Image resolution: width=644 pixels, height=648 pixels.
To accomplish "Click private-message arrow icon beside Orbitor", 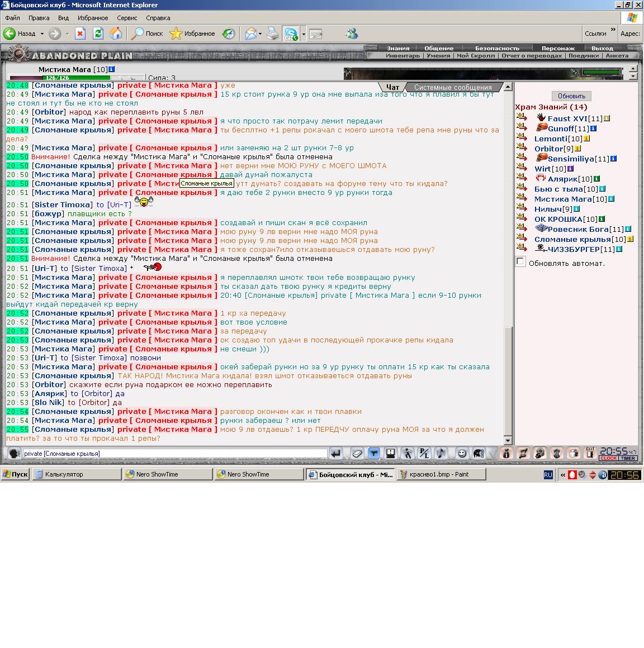I will pos(522,147).
